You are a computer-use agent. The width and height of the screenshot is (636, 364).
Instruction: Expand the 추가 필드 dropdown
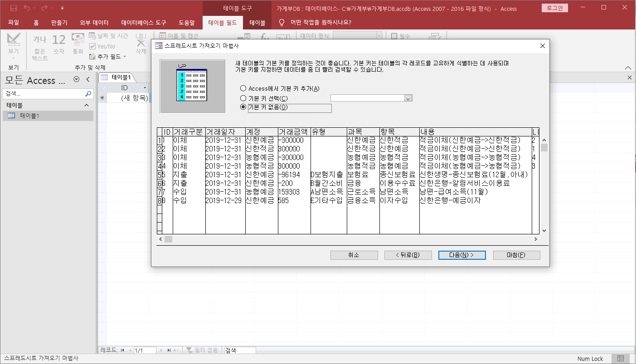[107, 57]
